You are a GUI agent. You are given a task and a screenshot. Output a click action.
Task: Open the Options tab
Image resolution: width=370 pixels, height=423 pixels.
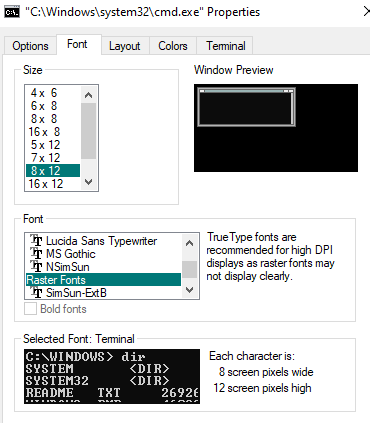(30, 46)
